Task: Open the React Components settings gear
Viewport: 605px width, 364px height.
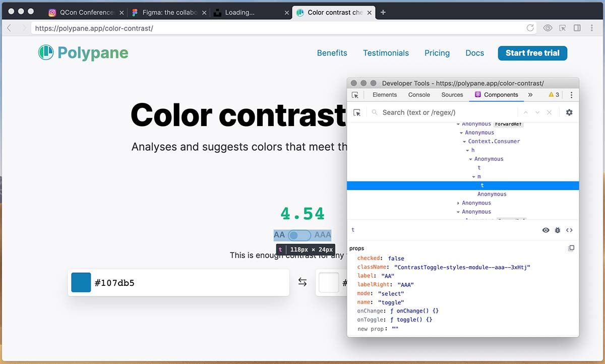Action: [569, 112]
